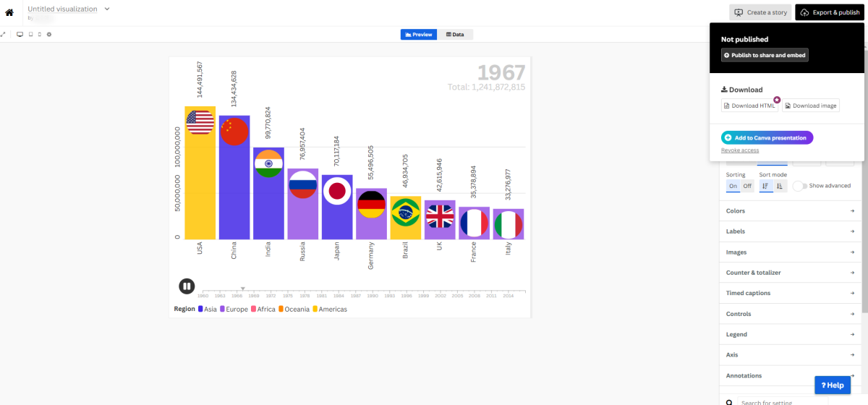Image resolution: width=868 pixels, height=405 pixels.
Task: Expand the Labels settings section
Action: (x=791, y=231)
